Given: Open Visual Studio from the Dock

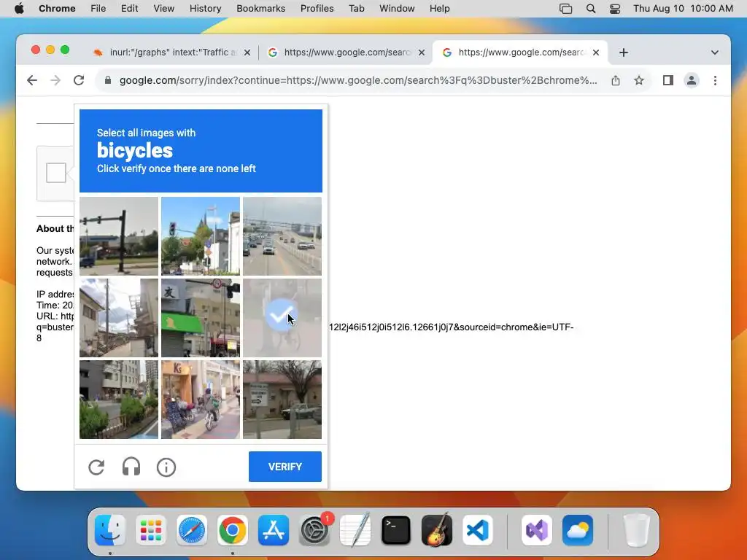Looking at the screenshot, I should tap(537, 530).
